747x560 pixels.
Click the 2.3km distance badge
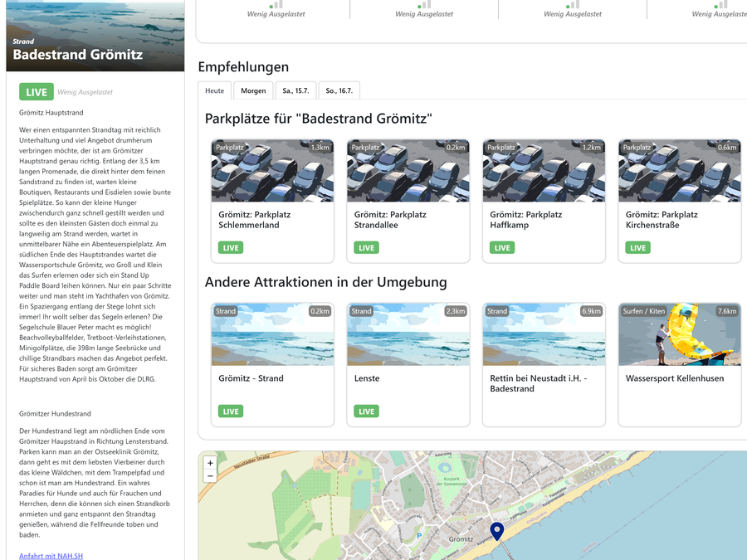point(456,311)
